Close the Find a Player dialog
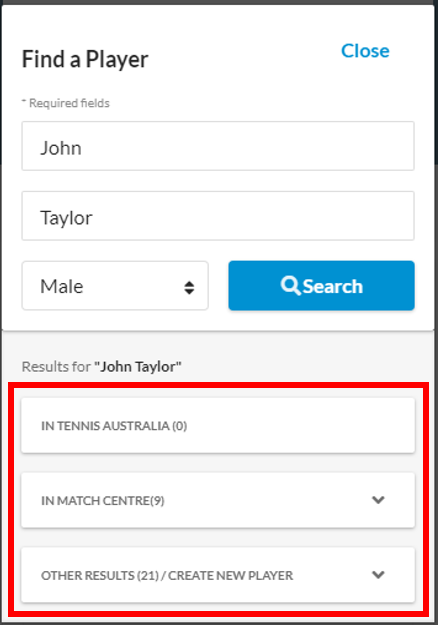 tap(365, 51)
